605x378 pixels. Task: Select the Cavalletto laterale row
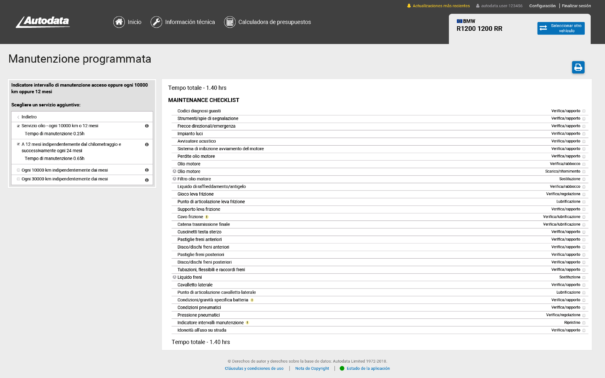point(195,285)
